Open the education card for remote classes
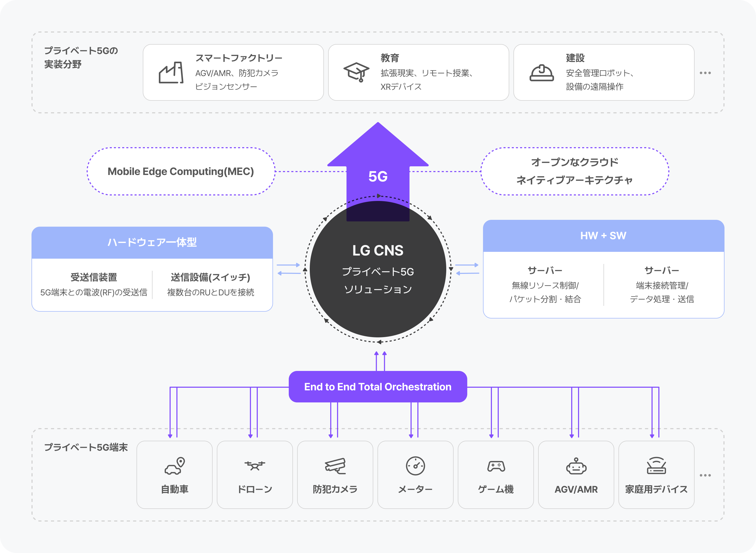The height and width of the screenshot is (553, 756). pos(419,72)
